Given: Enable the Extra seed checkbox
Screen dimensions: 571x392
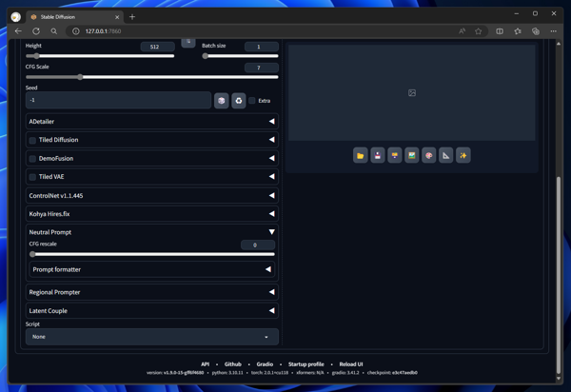Looking at the screenshot, I should [x=251, y=101].
